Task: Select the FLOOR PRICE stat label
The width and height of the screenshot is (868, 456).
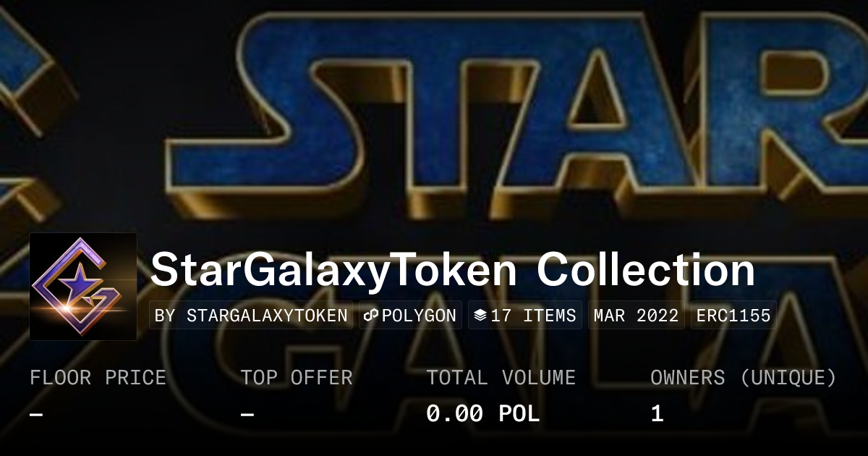Action: [98, 378]
